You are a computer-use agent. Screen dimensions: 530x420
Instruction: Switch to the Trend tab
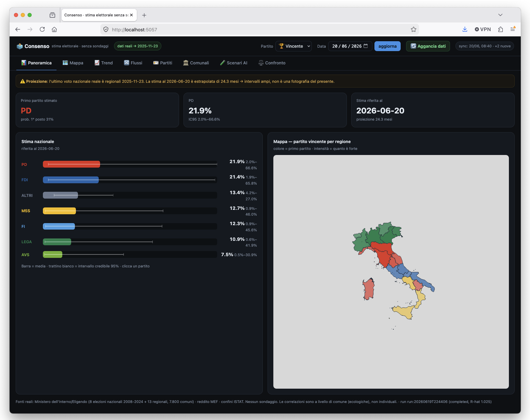[103, 63]
